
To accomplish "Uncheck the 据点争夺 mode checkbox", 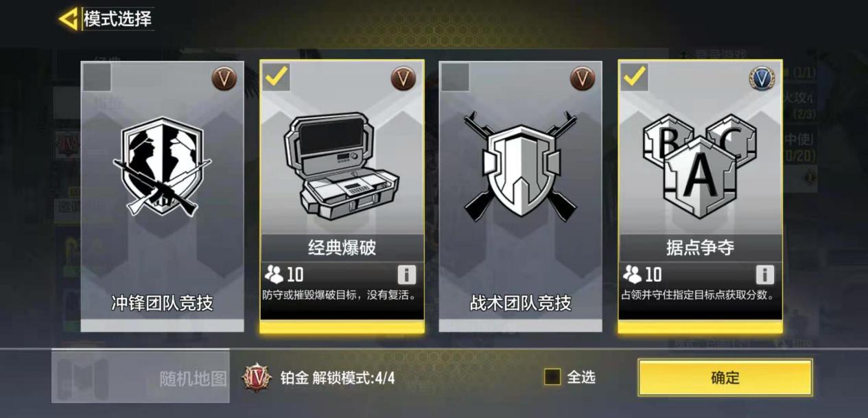I will pyautogui.click(x=634, y=77).
